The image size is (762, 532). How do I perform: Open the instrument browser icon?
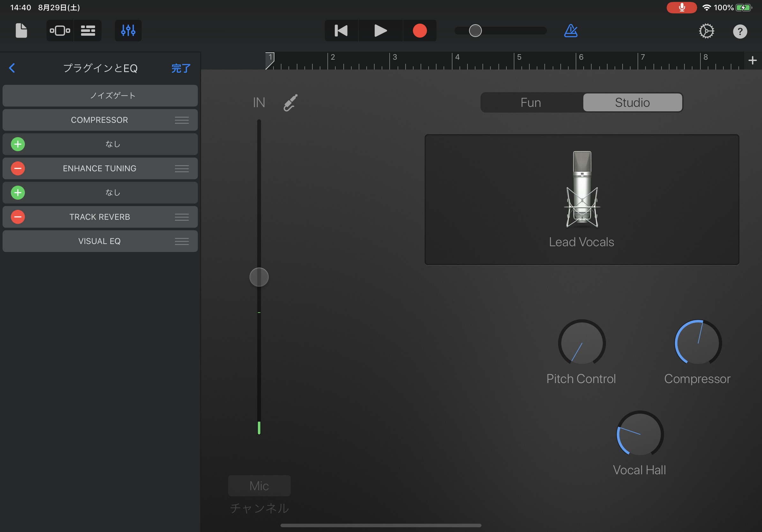pyautogui.click(x=60, y=31)
